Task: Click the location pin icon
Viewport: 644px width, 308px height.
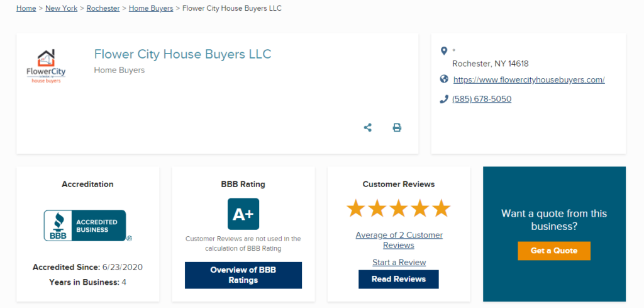Action: coord(444,52)
